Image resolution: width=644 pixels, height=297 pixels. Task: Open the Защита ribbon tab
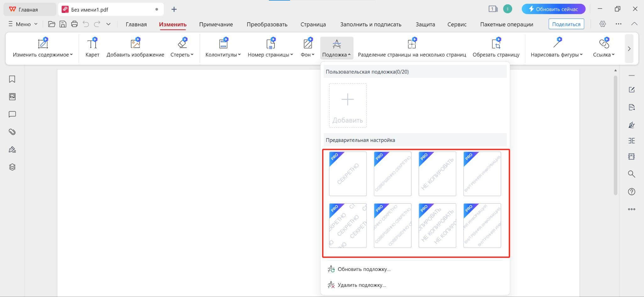[425, 24]
